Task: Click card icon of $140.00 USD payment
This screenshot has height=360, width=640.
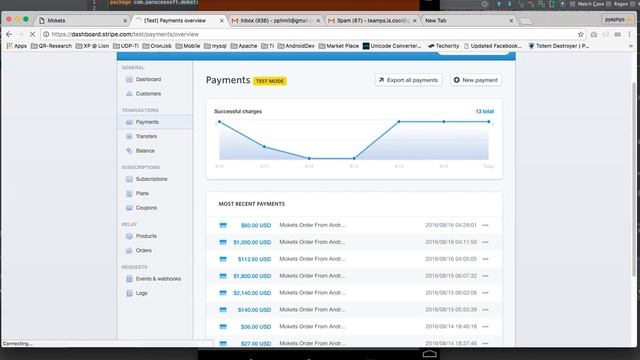Action: click(x=223, y=310)
